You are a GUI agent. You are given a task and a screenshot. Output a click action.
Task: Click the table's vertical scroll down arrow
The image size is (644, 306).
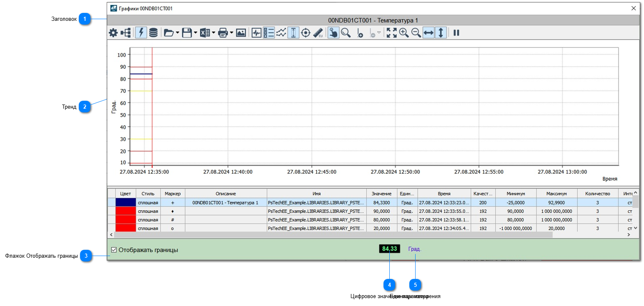tap(635, 228)
